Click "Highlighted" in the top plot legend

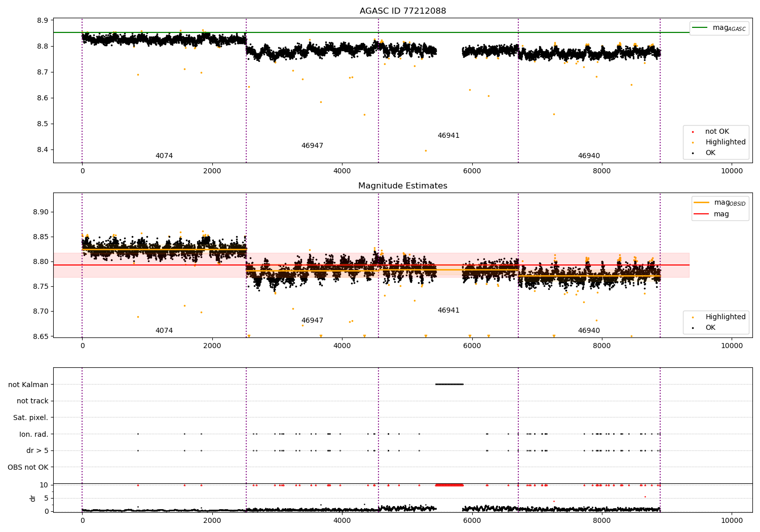coord(726,142)
